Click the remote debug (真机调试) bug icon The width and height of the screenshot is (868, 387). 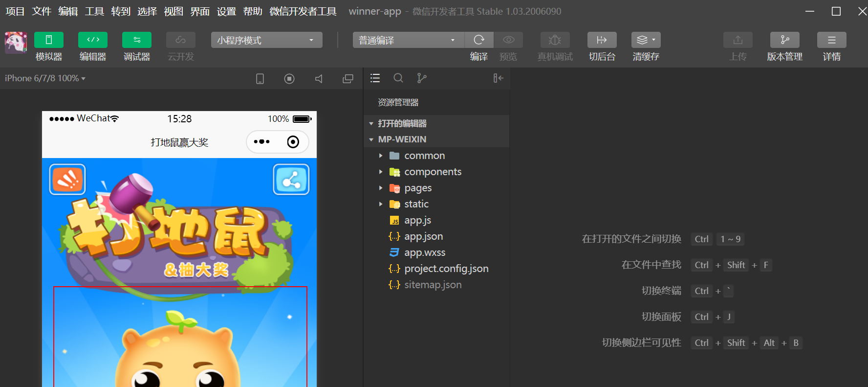point(555,40)
